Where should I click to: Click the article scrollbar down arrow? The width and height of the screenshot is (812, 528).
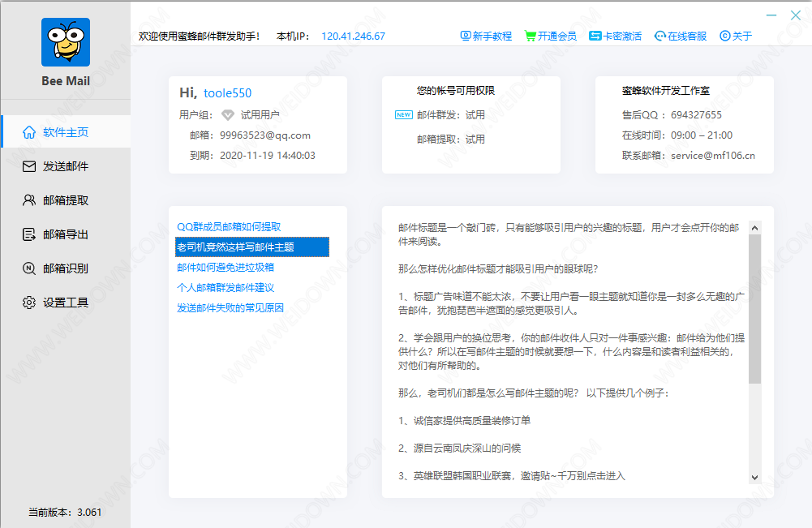pyautogui.click(x=754, y=477)
